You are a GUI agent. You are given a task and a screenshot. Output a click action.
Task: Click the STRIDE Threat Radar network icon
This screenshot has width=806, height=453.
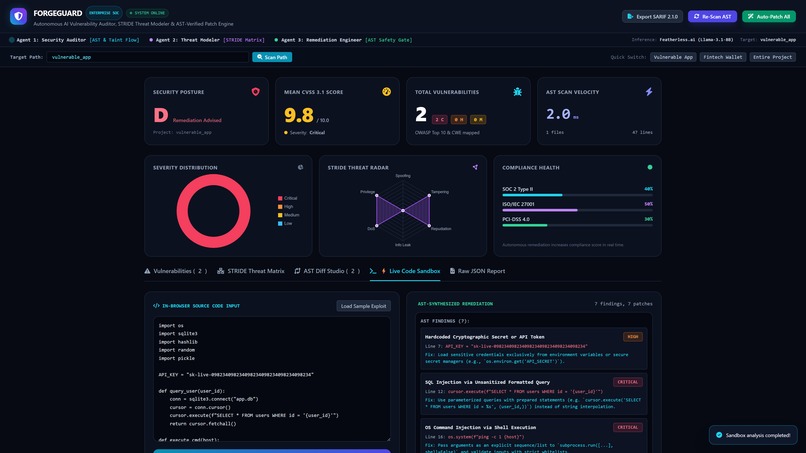tap(475, 167)
